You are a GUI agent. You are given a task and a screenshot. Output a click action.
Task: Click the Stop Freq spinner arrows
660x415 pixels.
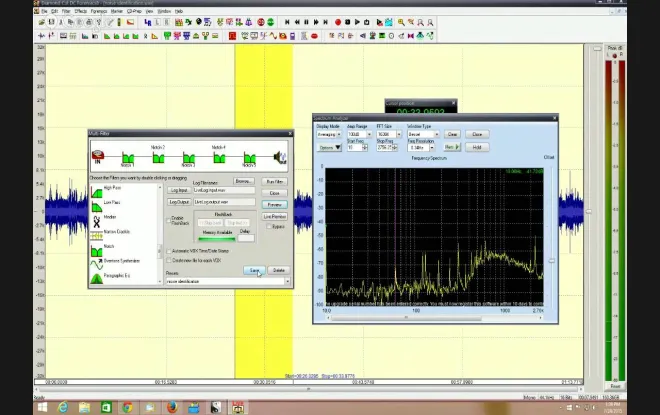pyautogui.click(x=395, y=148)
